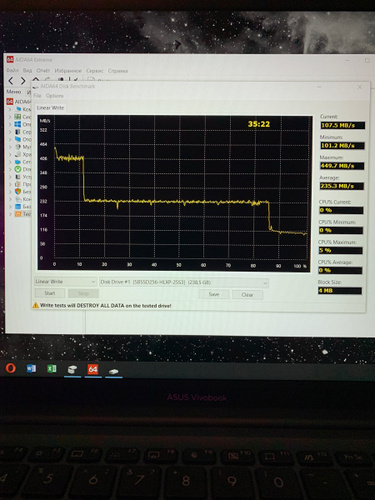Viewport: 375px width, 500px height.
Task: Click the Start button
Action: pos(50,293)
